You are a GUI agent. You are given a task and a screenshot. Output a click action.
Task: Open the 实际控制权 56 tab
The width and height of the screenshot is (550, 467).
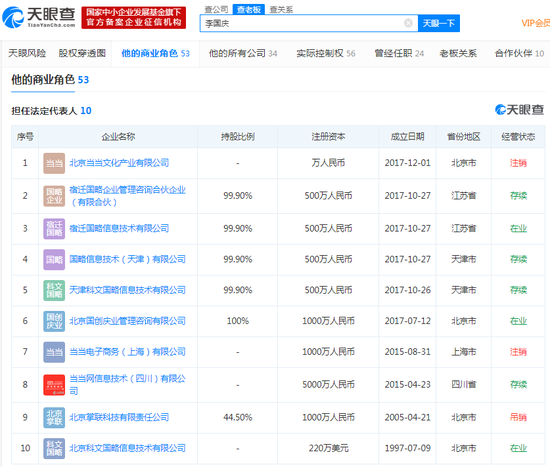tap(326, 53)
